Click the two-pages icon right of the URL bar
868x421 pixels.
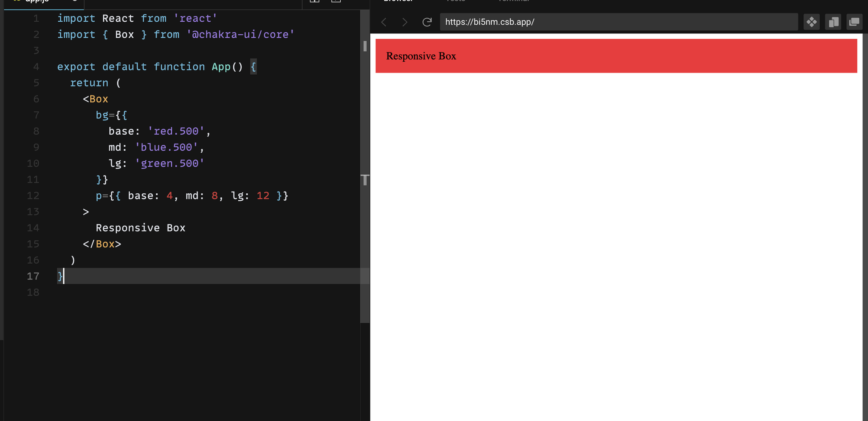pos(833,22)
